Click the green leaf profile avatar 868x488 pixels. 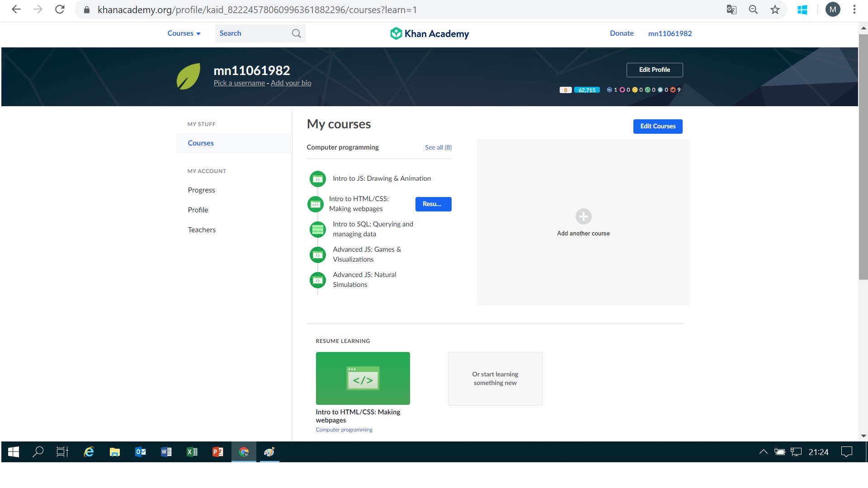click(x=189, y=76)
